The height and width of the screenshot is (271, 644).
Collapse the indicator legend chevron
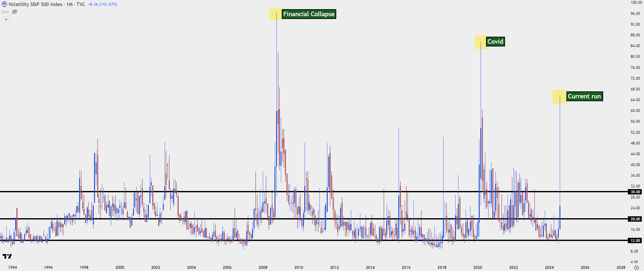tap(6, 20)
